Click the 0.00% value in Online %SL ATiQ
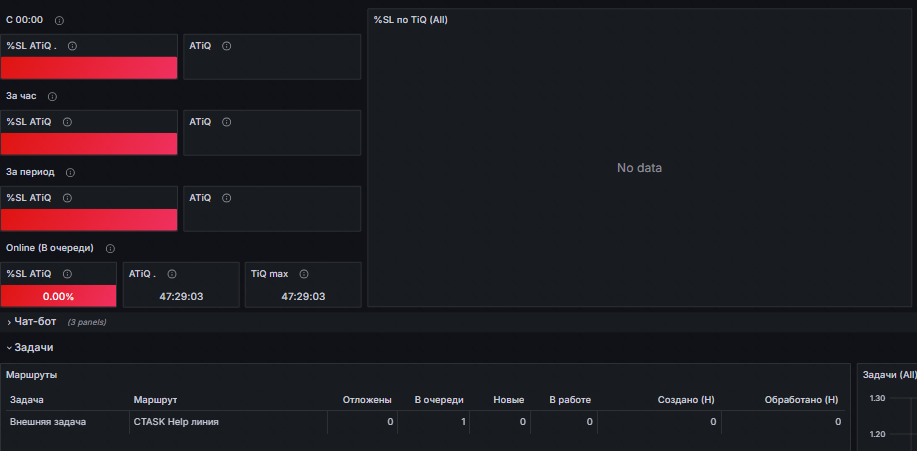Viewport: 917px width, 451px height. [x=58, y=297]
